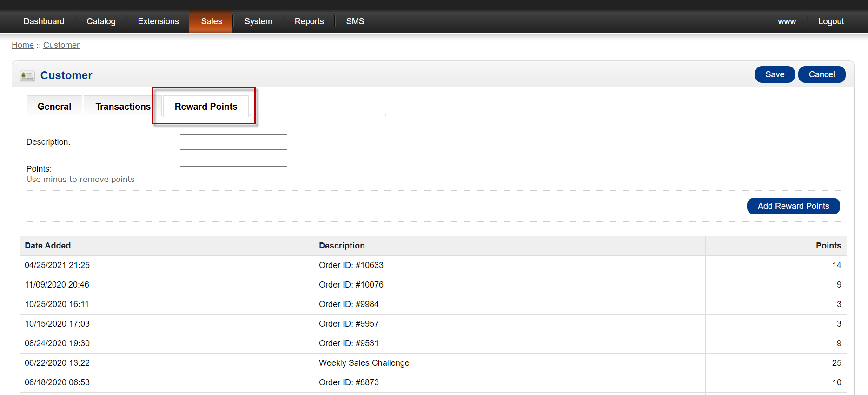Click the 10 points value cell
The image size is (868, 395).
point(776,382)
